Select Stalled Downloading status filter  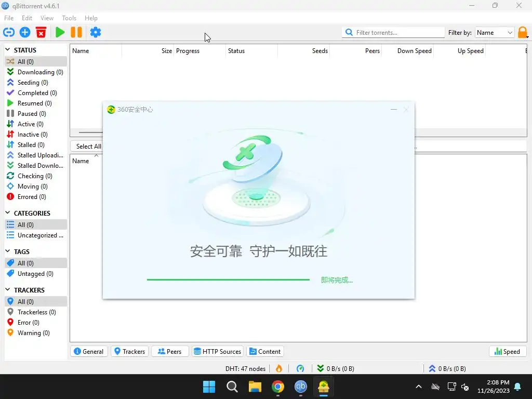[x=36, y=166]
